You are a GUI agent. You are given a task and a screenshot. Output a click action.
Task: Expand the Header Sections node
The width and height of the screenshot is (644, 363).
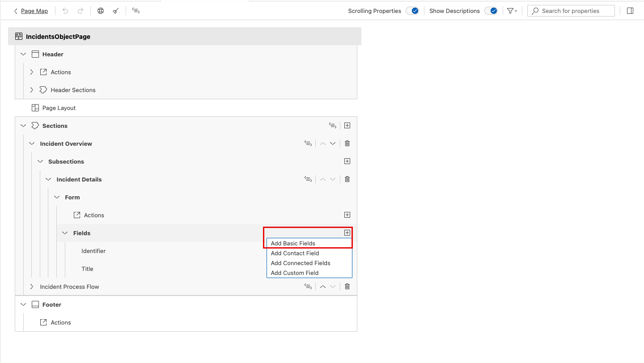point(32,90)
